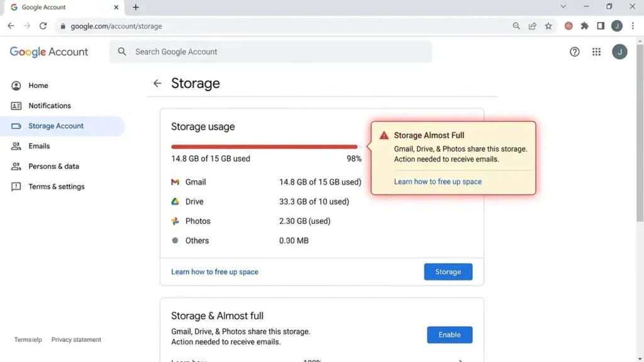Screen dimensions: 644x362
Task: Click the Storage Almost Full heading
Action: tap(429, 136)
